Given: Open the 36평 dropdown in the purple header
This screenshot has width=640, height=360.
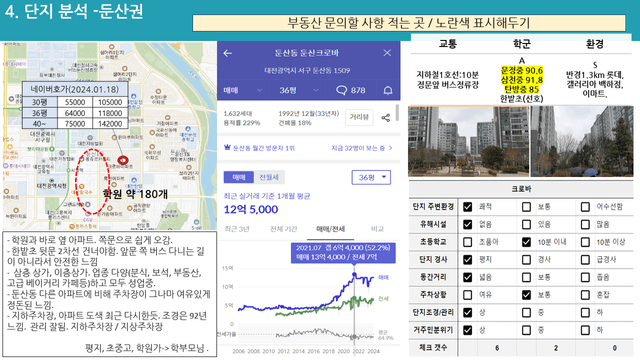Looking at the screenshot, I should pyautogui.click(x=298, y=90).
